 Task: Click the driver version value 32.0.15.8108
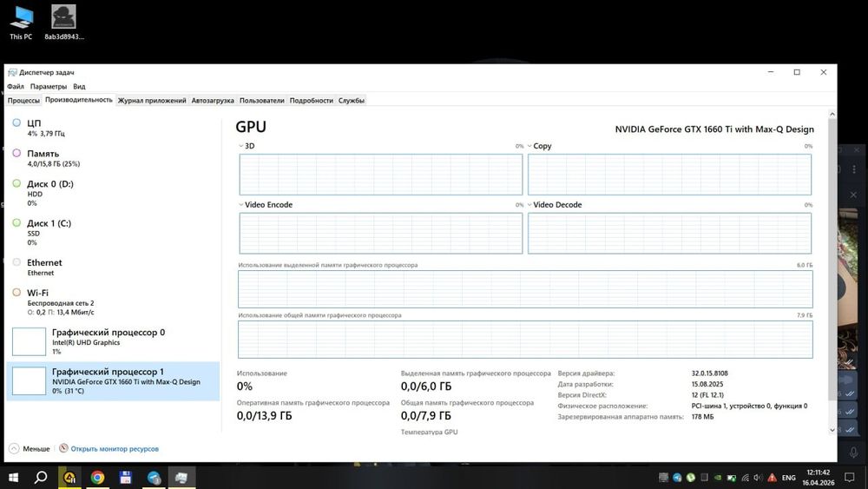(x=710, y=373)
